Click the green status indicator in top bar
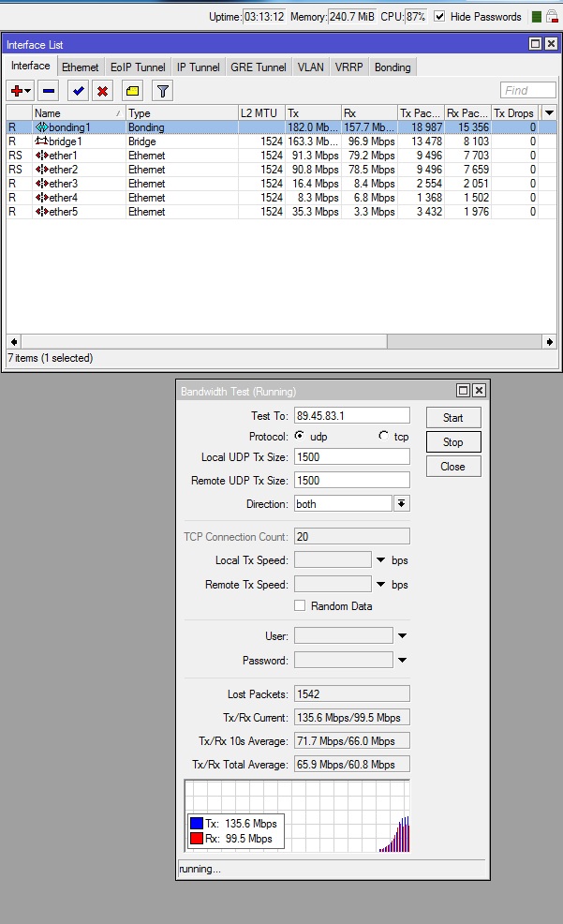563x924 pixels. (536, 17)
